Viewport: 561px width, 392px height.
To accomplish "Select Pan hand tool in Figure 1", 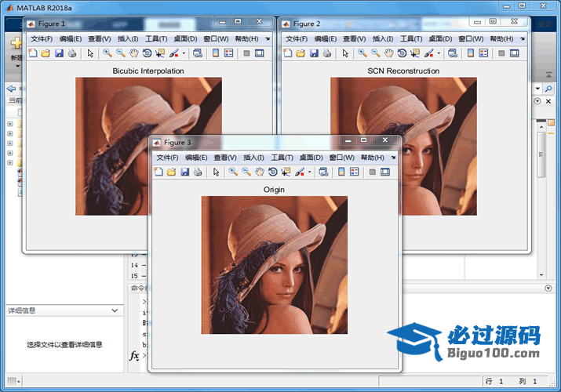I will point(134,53).
